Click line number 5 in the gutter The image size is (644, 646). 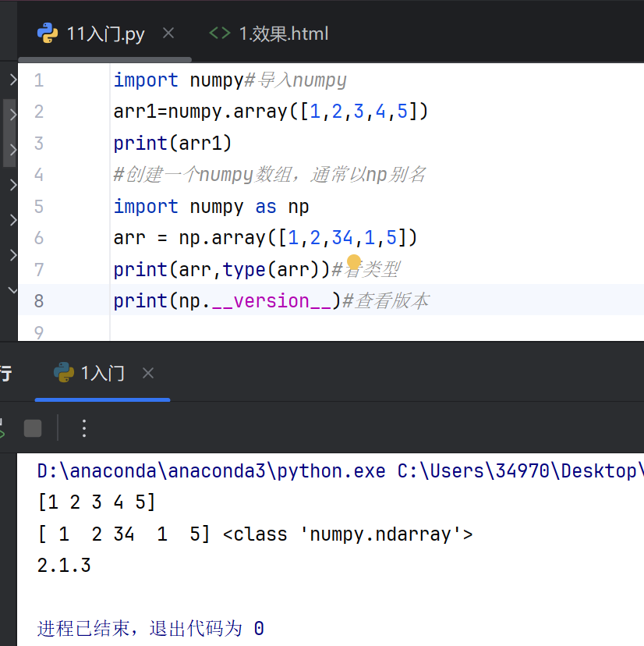pos(39,207)
